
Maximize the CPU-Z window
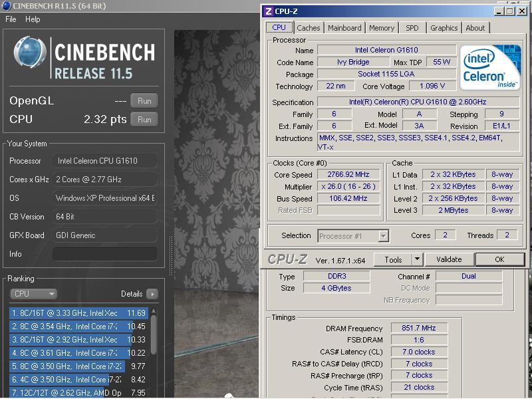(x=509, y=11)
